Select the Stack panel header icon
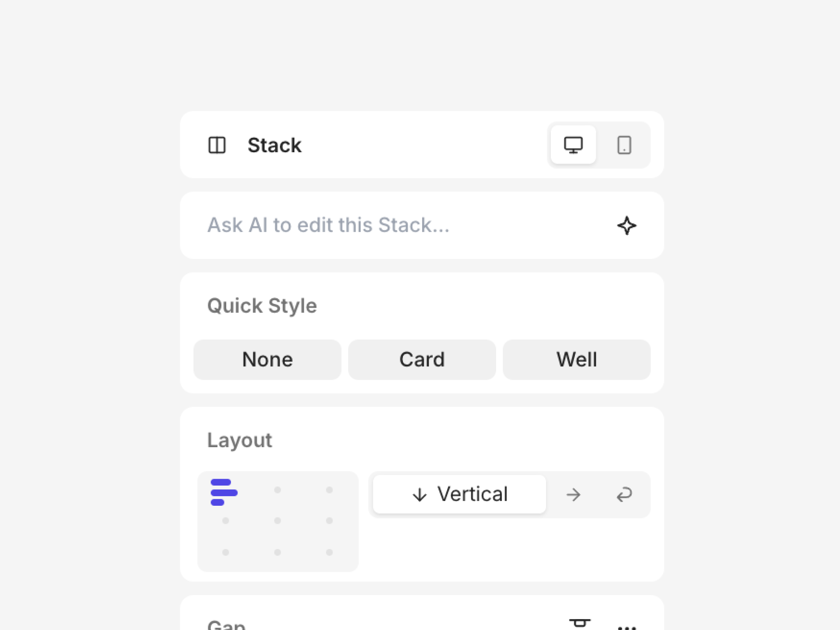840x630 pixels. (217, 145)
